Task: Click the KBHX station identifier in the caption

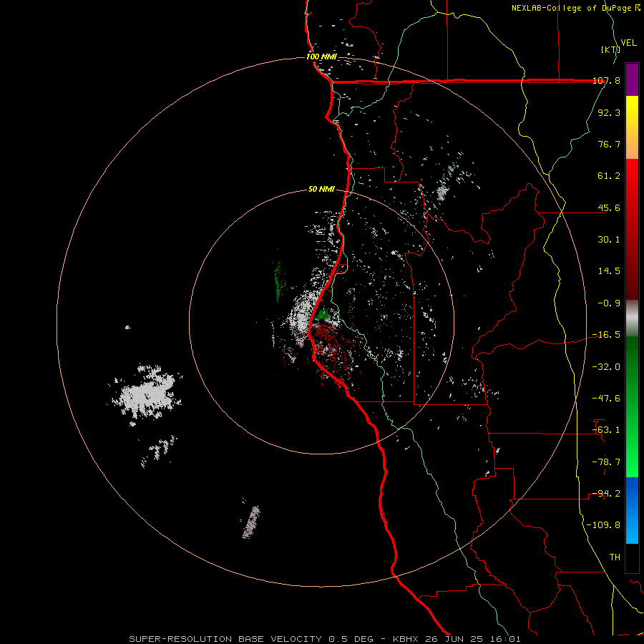Action: click(x=407, y=639)
